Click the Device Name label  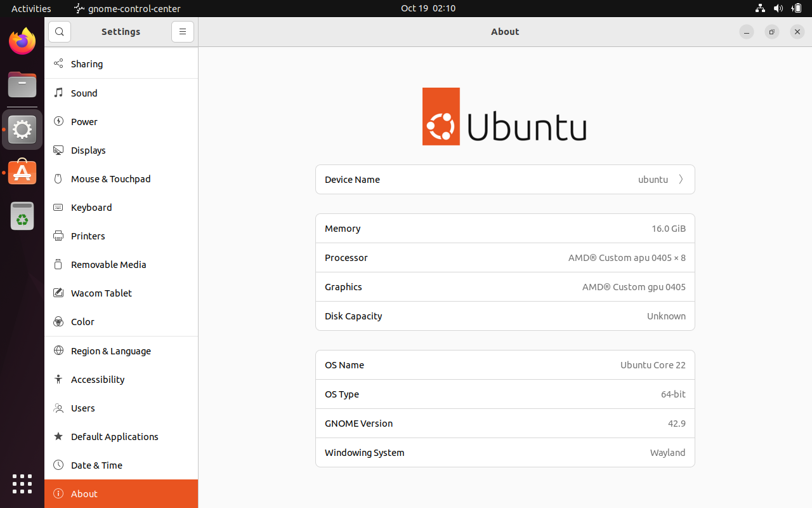[352, 180]
